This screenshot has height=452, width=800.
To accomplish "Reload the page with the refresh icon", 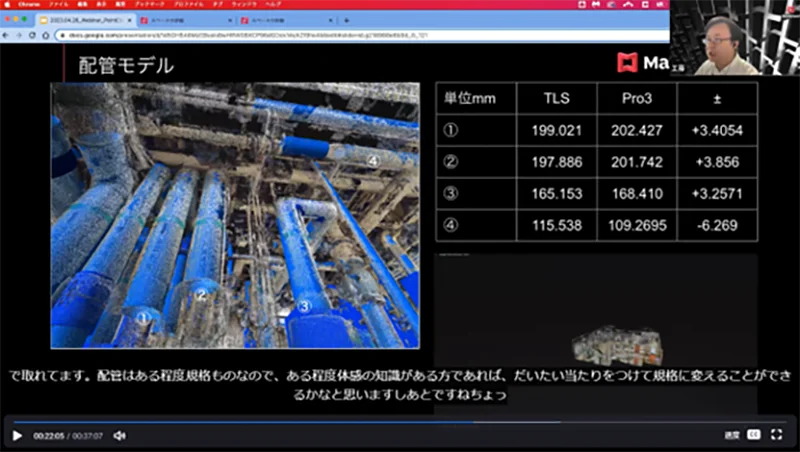I will (x=32, y=33).
